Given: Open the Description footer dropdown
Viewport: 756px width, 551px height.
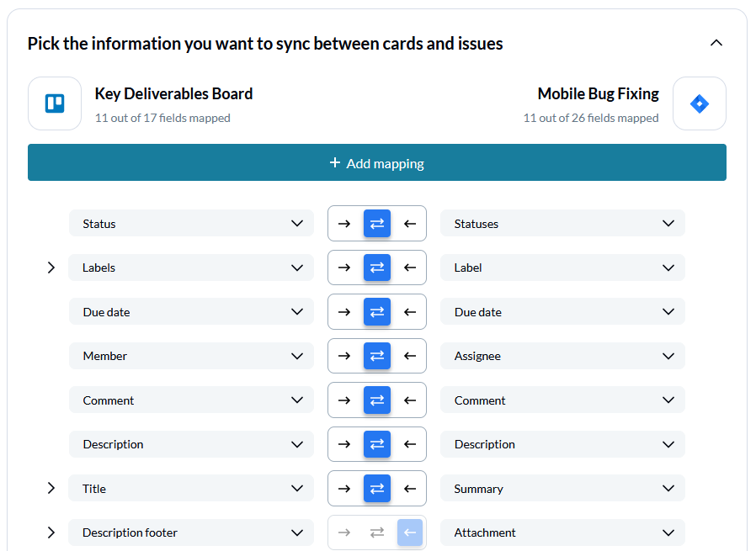Looking at the screenshot, I should point(191,532).
